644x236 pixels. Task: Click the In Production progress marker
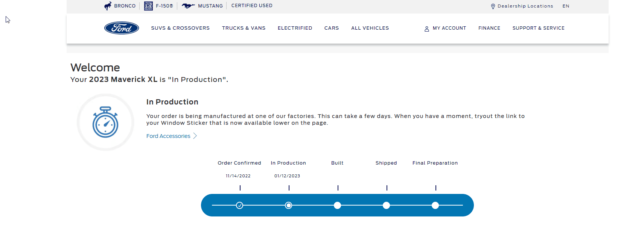point(289,205)
